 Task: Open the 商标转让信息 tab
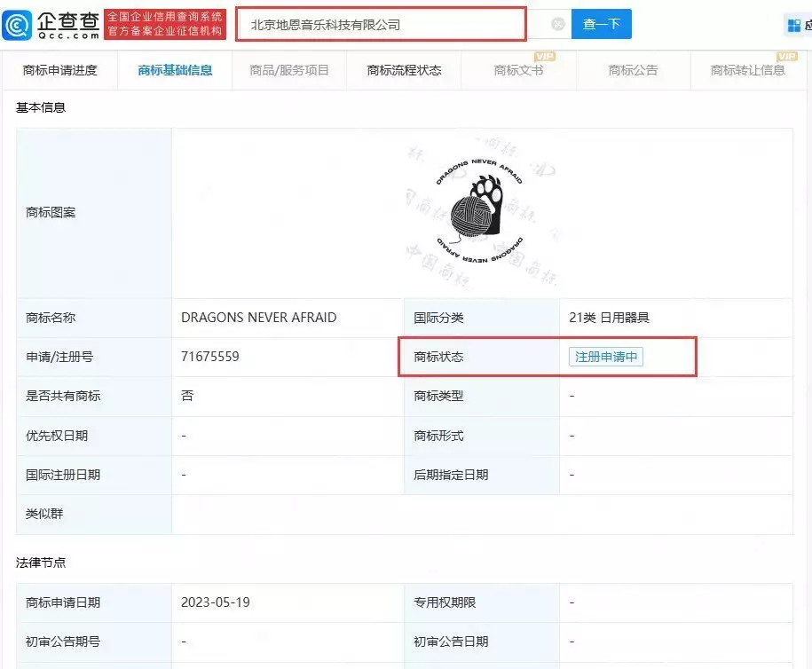tap(748, 70)
